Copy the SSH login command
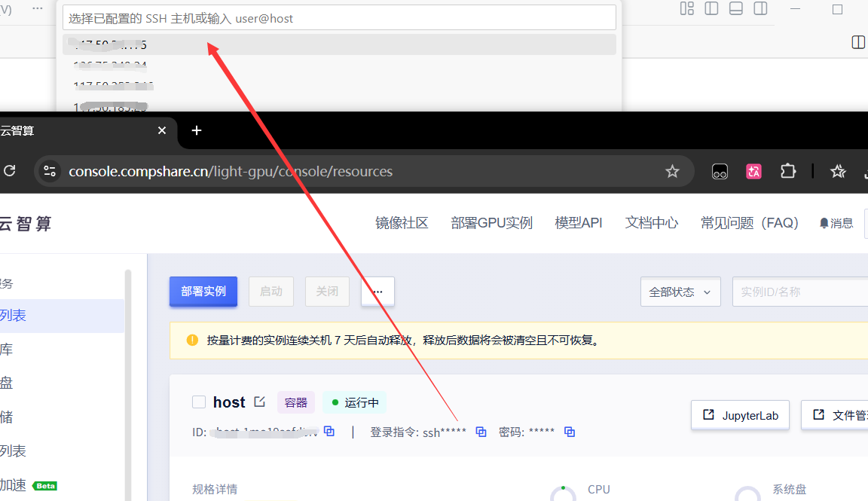 [x=481, y=432]
